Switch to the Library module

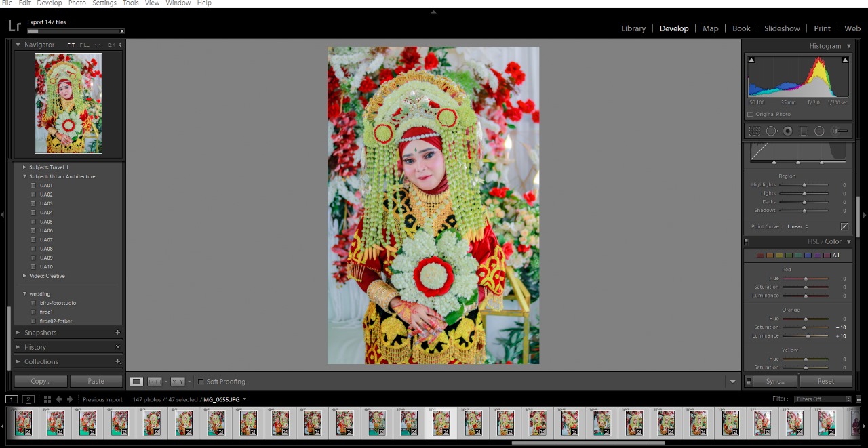[x=633, y=28]
